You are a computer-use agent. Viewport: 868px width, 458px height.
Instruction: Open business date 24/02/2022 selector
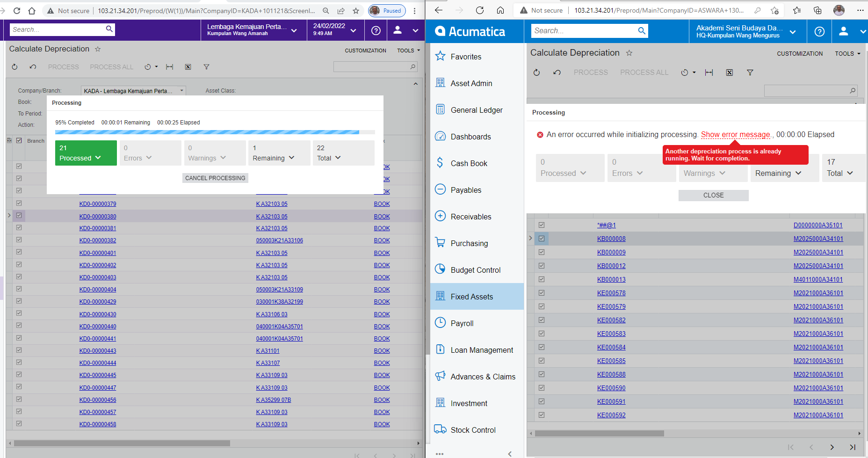tap(334, 30)
